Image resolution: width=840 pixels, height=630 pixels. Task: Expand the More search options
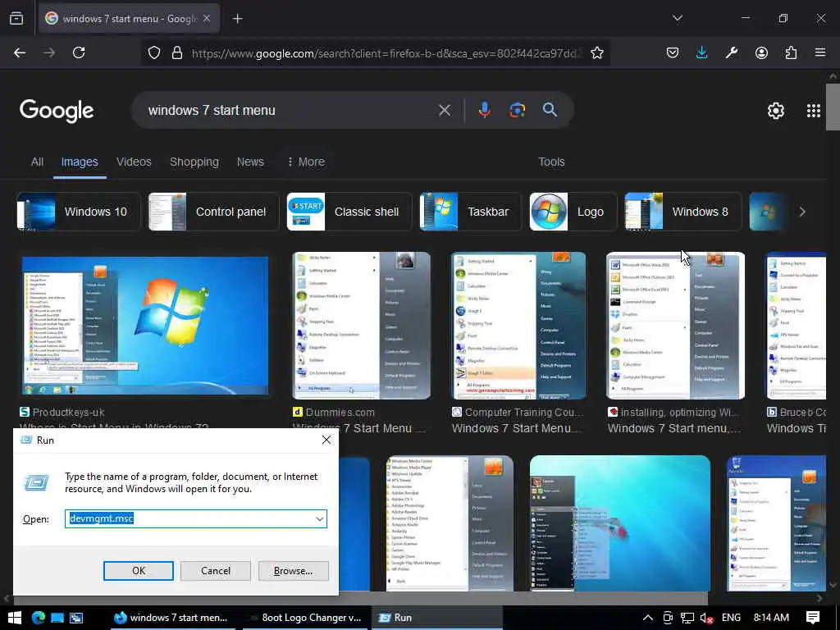point(306,162)
